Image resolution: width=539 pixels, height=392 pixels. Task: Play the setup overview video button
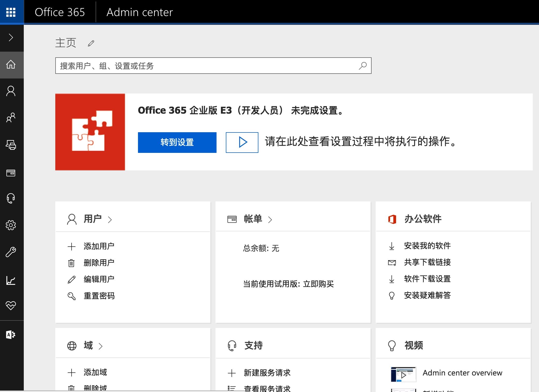[242, 143]
